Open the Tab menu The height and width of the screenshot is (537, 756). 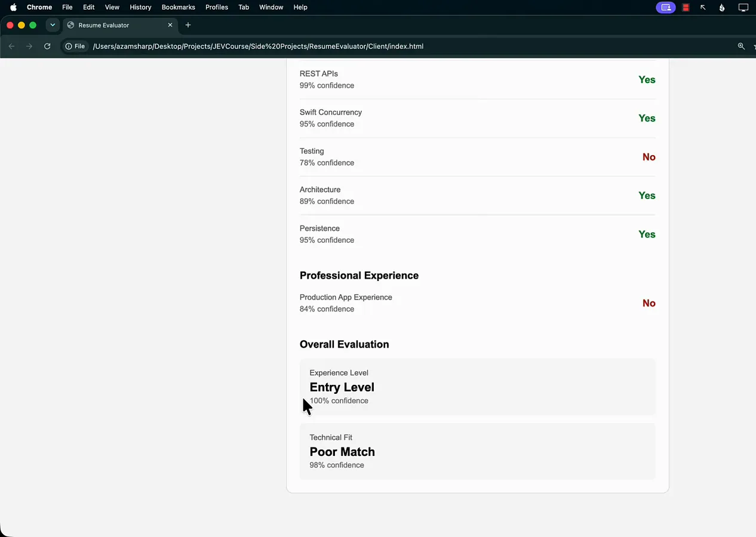[x=244, y=7]
